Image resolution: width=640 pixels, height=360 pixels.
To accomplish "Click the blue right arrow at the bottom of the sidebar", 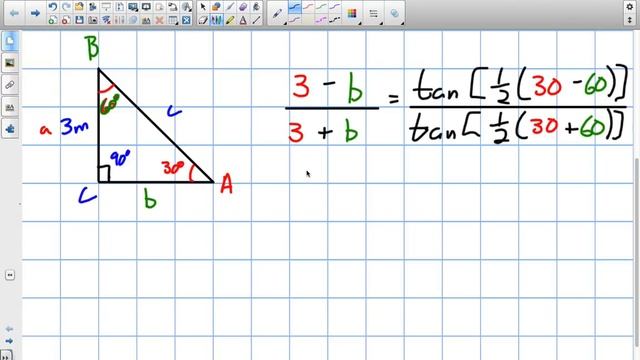I will tap(9, 341).
